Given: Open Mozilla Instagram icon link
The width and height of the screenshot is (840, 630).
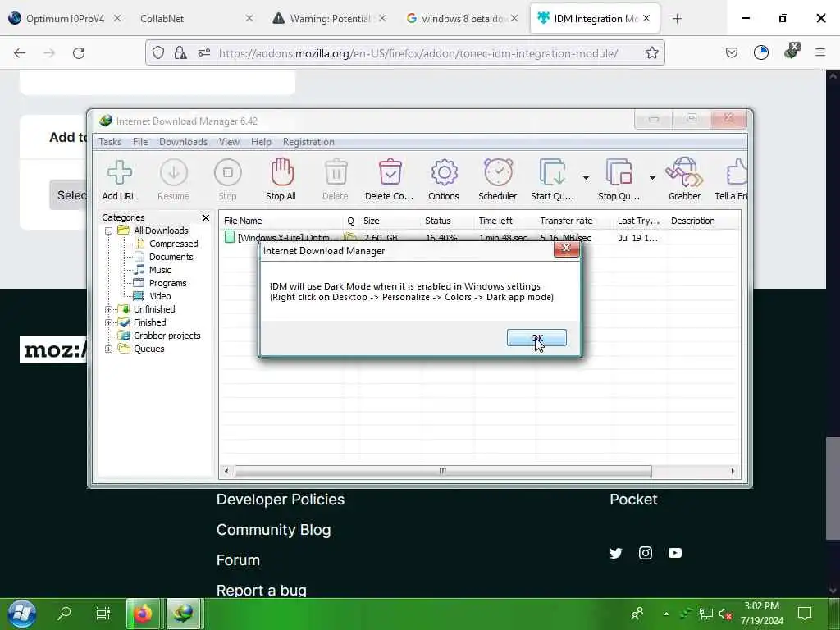Looking at the screenshot, I should click(x=646, y=553).
